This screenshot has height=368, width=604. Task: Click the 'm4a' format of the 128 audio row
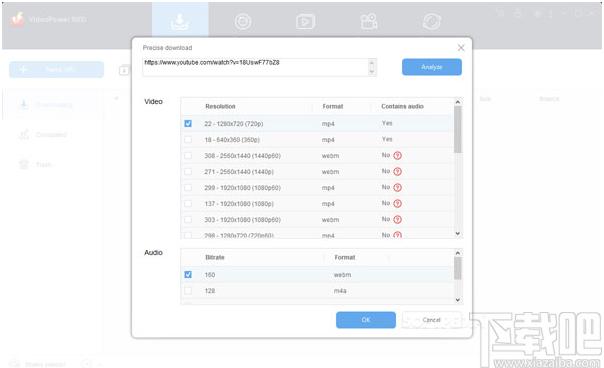(x=340, y=291)
